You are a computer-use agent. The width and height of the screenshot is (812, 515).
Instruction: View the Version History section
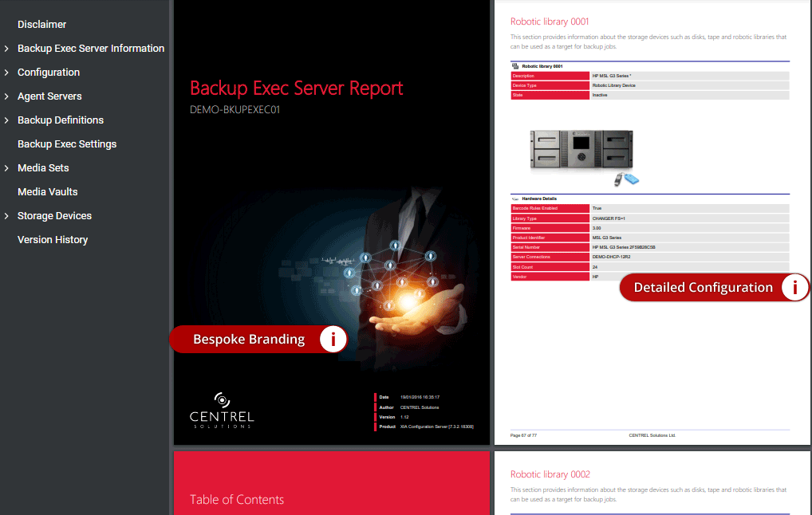pos(51,239)
